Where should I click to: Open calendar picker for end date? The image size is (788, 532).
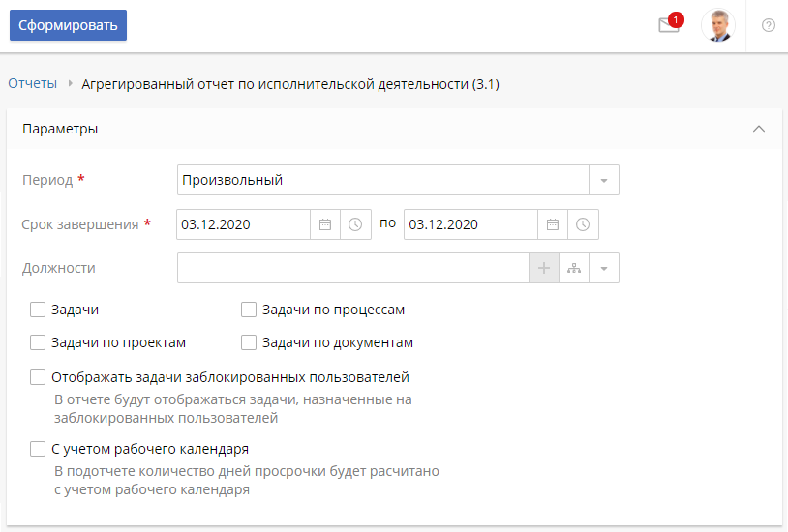(x=553, y=224)
